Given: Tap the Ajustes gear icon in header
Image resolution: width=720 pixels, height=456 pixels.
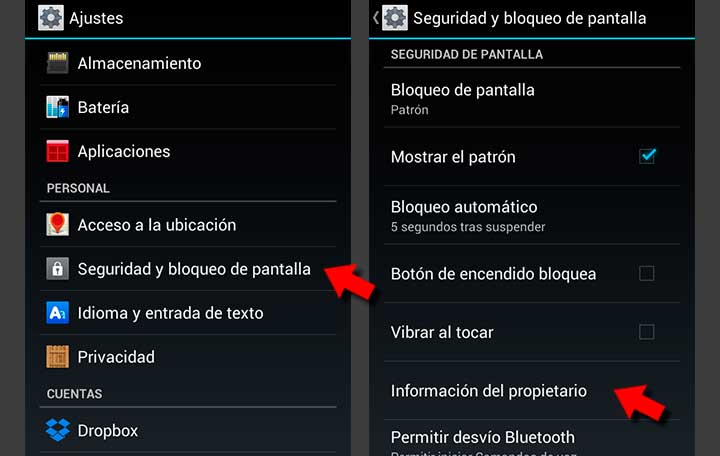Looking at the screenshot, I should [51, 18].
